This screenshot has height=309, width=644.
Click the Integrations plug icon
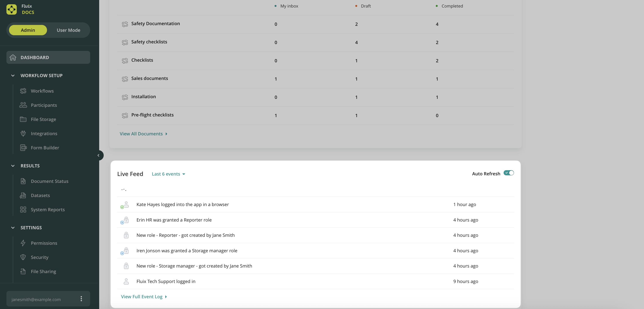(x=23, y=134)
